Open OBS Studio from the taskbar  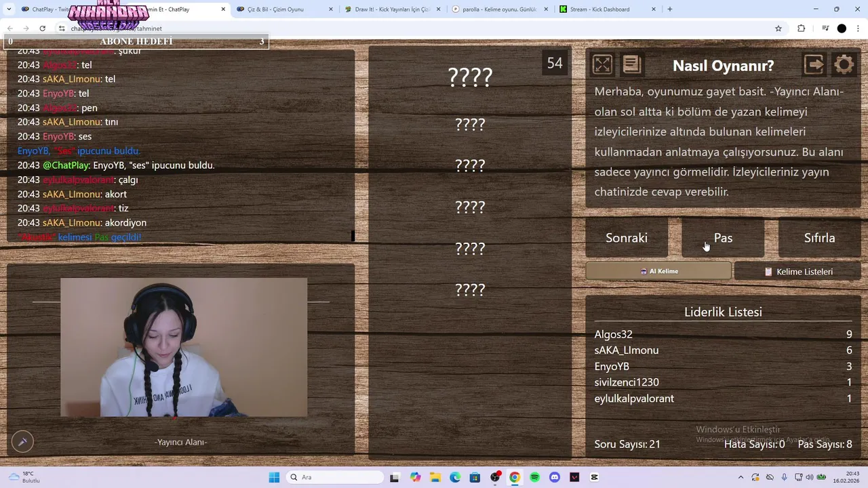pyautogui.click(x=495, y=477)
